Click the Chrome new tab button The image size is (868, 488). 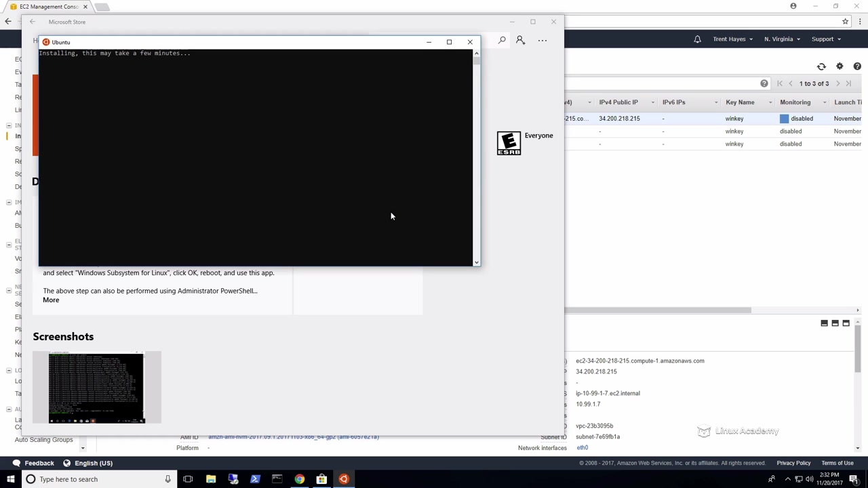(102, 7)
